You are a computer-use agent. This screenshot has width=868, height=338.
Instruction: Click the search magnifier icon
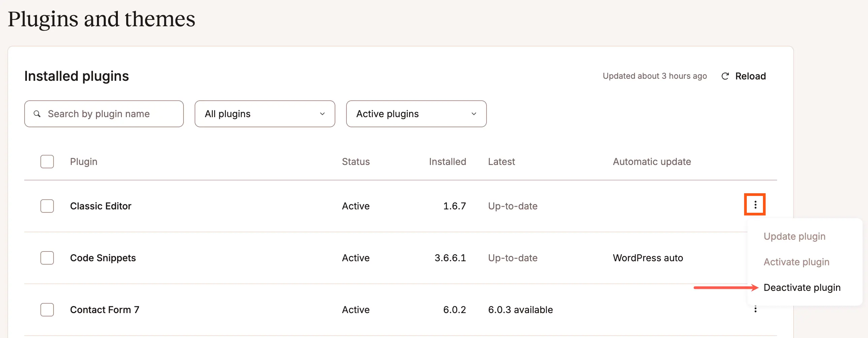click(37, 114)
